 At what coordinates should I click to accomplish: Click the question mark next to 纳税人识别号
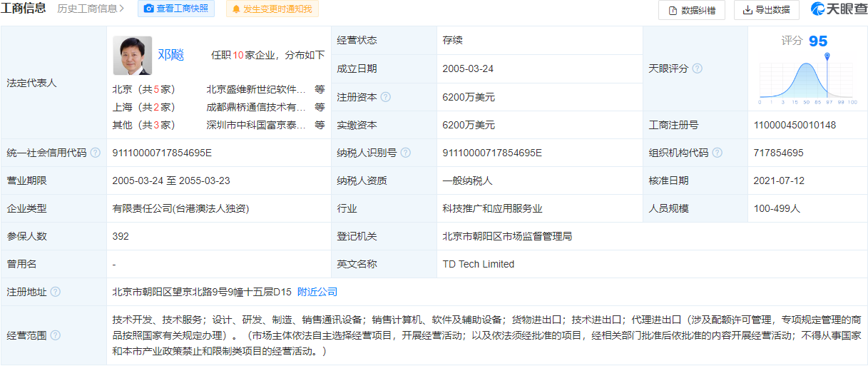[x=406, y=153]
